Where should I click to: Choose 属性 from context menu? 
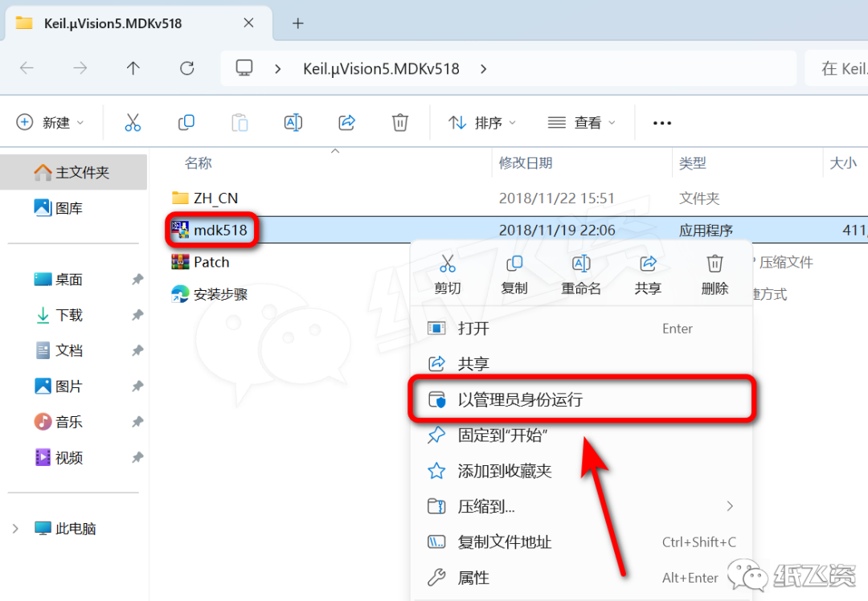pos(581,577)
